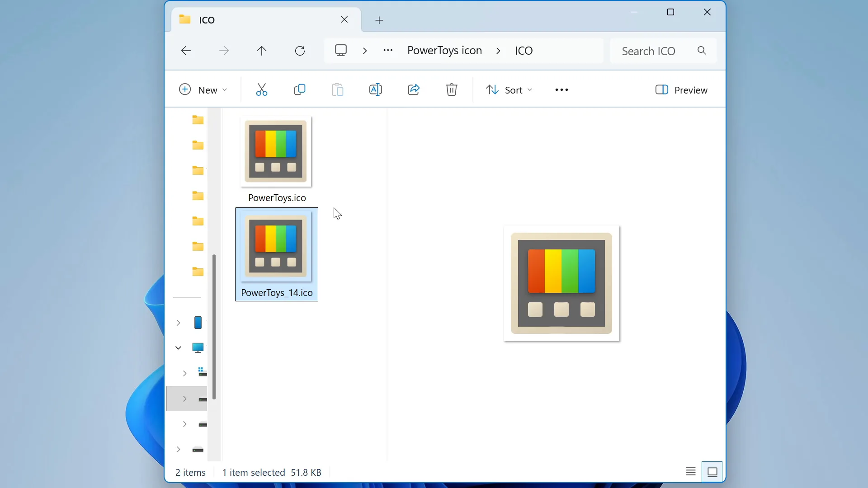The image size is (868, 488).
Task: Refresh the ICO folder view
Action: pos(300,51)
